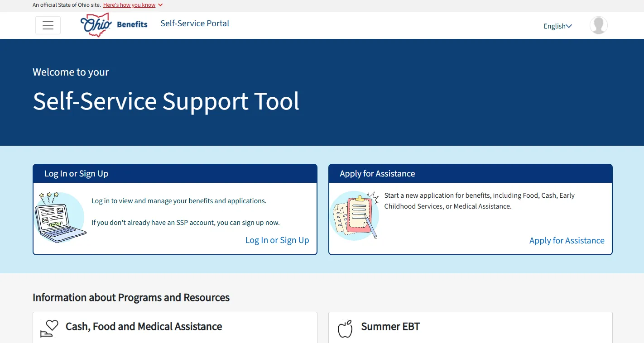644x343 pixels.
Task: Click the apple icon beside Summer EBT
Action: tap(345, 329)
